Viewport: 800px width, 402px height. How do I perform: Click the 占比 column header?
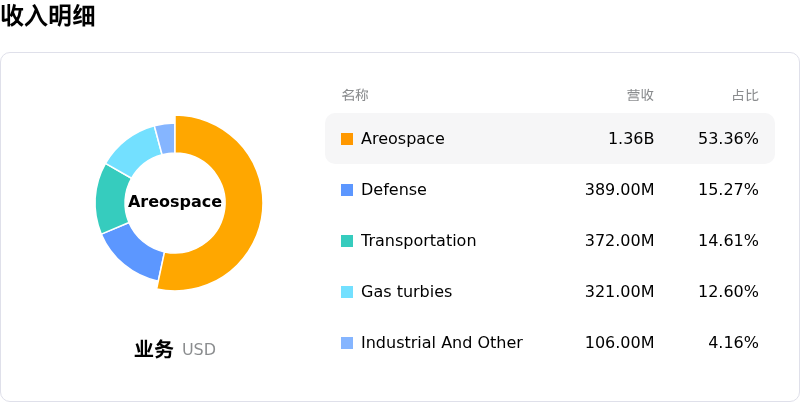pos(745,95)
